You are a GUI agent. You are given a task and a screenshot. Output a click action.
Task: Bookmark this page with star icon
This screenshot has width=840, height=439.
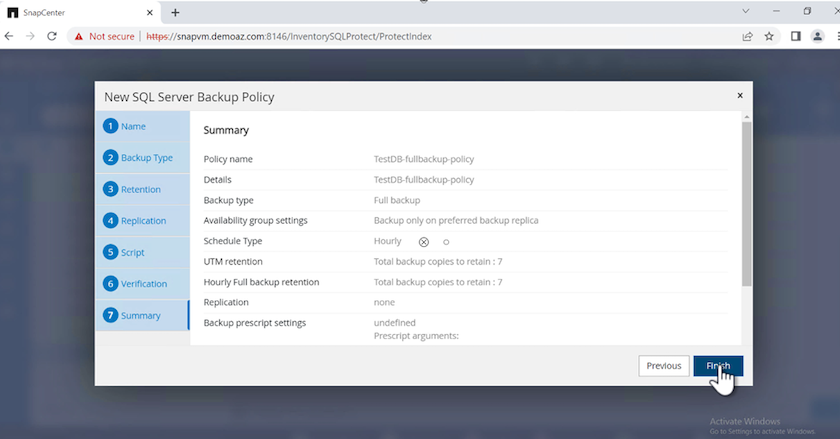tap(769, 36)
